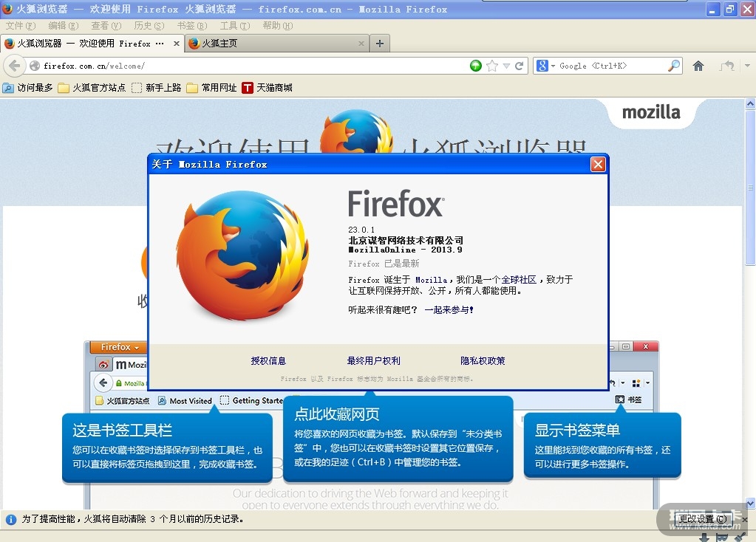
Task: Open a new tab with plus button
Action: (380, 44)
